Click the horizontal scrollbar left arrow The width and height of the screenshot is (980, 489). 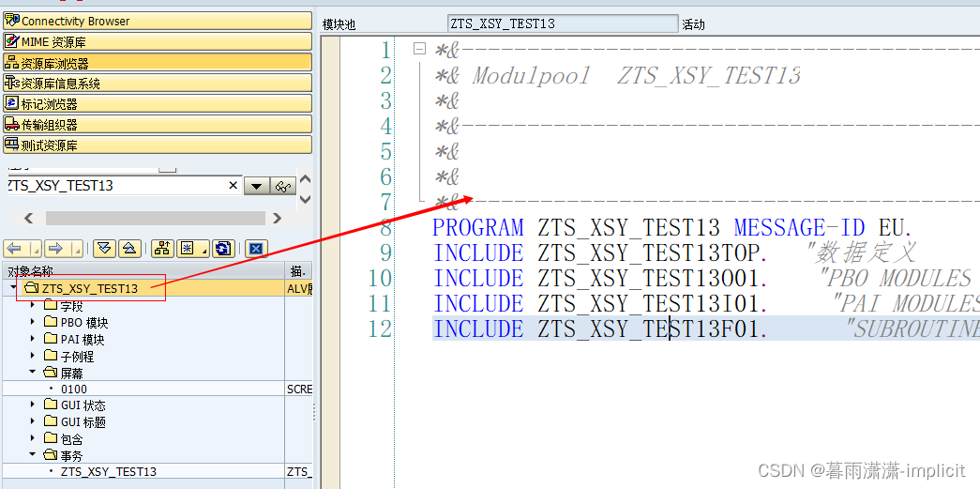coord(28,219)
